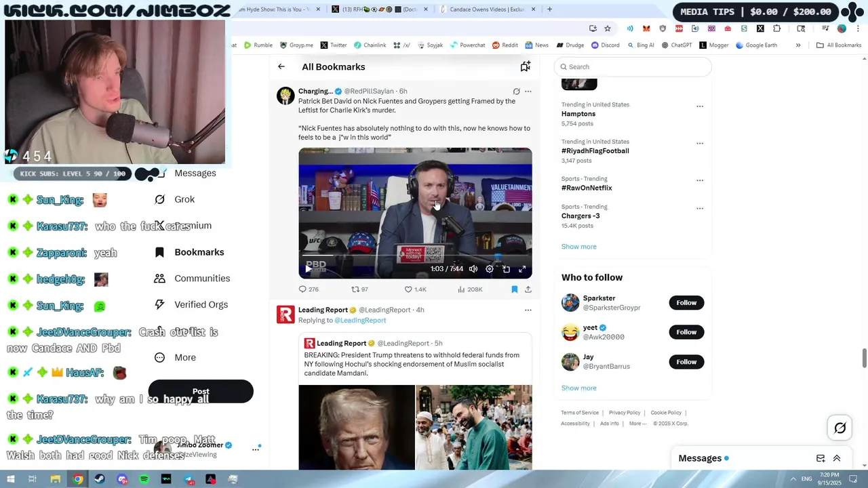Follow yeet account
This screenshot has height=488, width=868.
[686, 332]
